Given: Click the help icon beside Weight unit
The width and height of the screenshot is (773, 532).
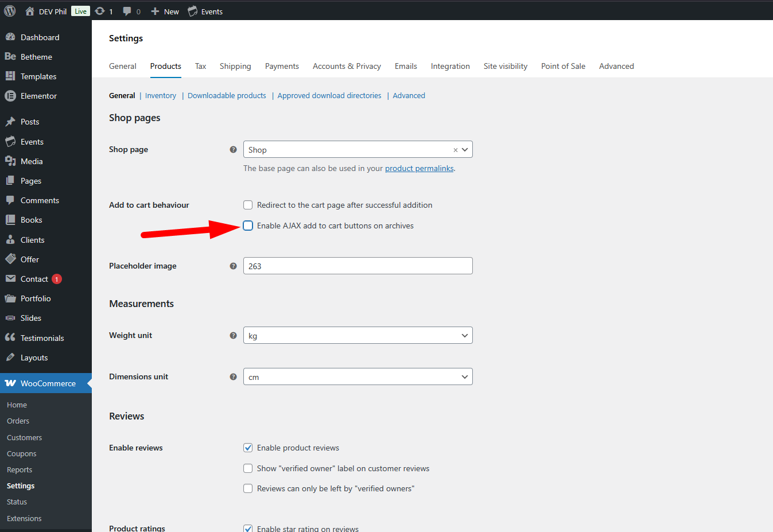Looking at the screenshot, I should 233,336.
